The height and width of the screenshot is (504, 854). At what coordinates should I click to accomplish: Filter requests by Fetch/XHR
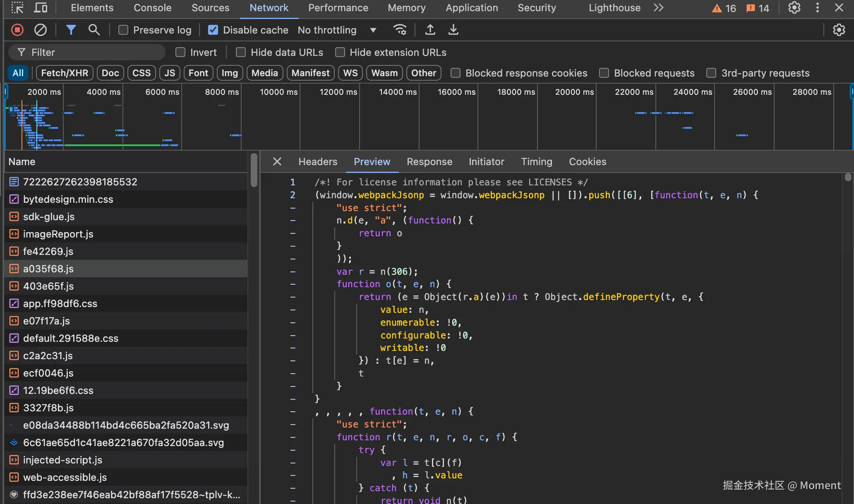(x=65, y=73)
